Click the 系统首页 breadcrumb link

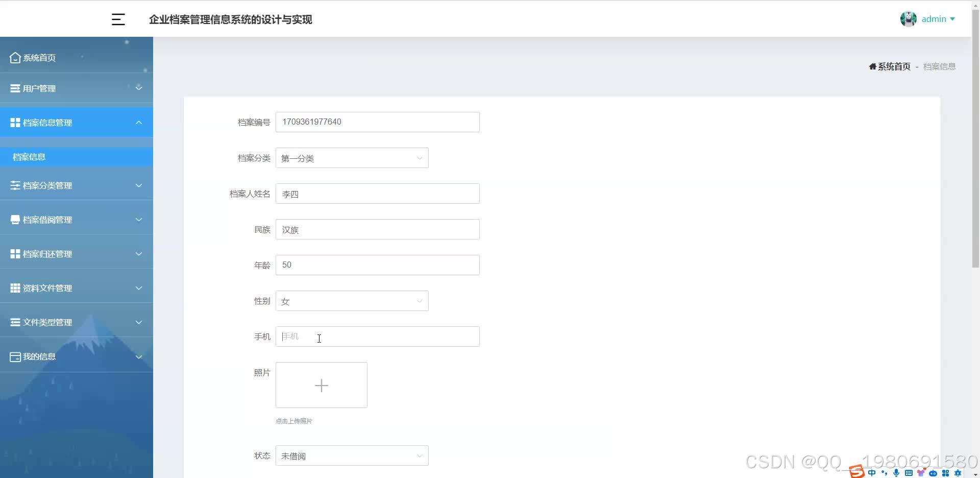[x=893, y=66]
